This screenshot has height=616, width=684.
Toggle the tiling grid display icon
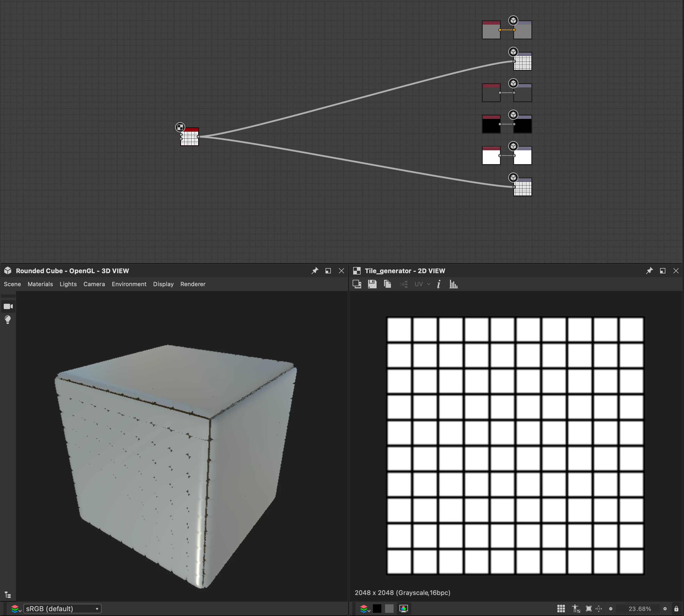click(x=561, y=609)
